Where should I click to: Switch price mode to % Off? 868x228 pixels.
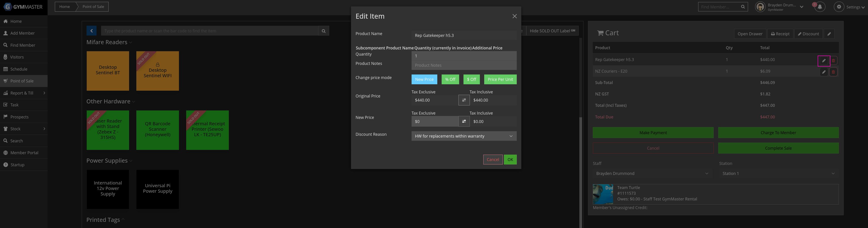coord(450,79)
